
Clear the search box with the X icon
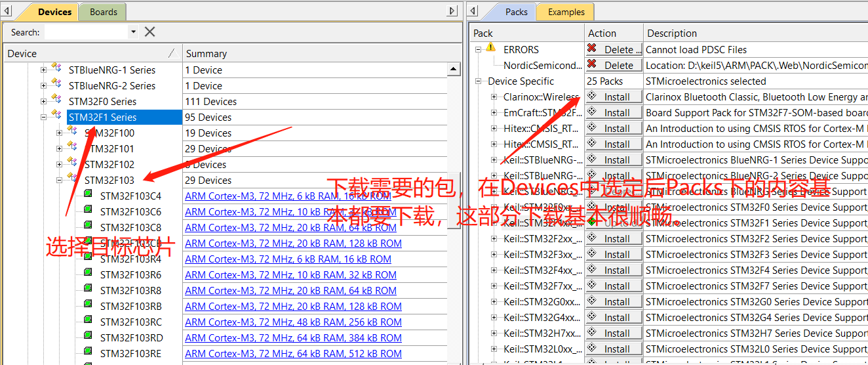(150, 32)
